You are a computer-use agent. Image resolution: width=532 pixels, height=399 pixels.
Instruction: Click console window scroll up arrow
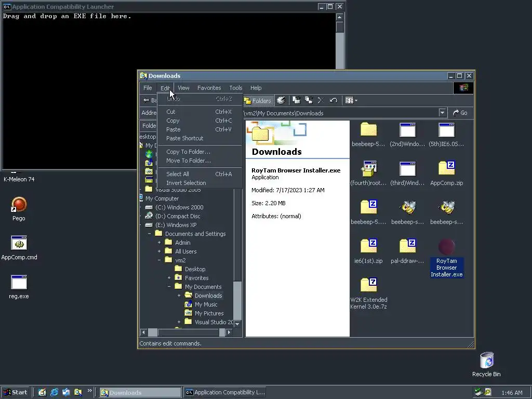340,17
